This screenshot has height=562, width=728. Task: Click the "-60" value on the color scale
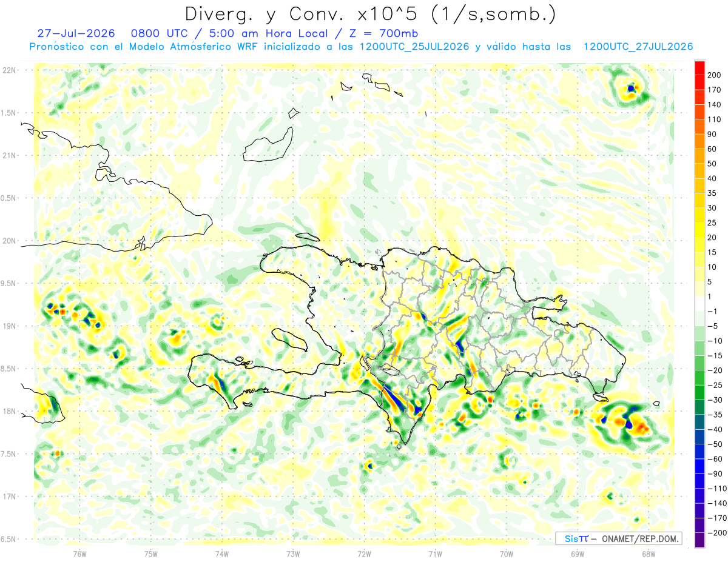coord(714,459)
